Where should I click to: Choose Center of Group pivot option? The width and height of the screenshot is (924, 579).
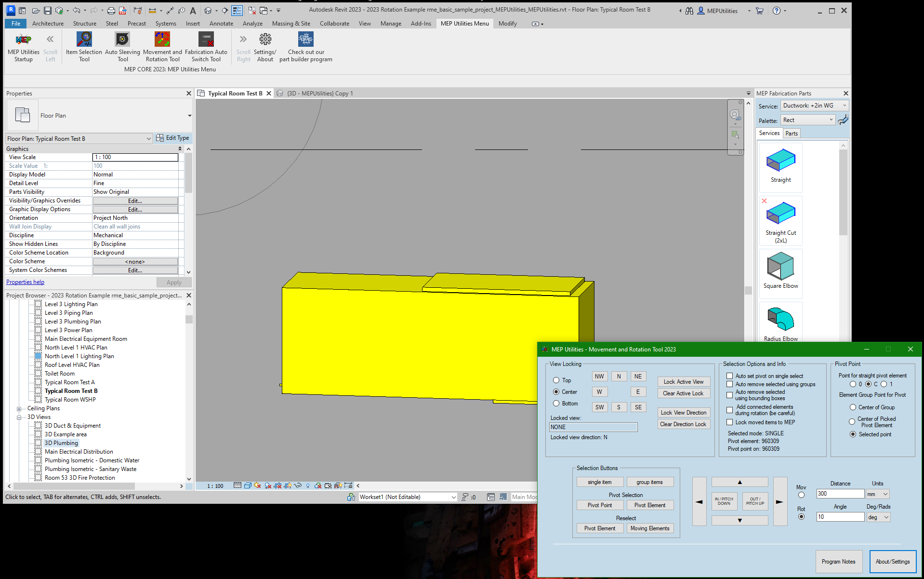(x=853, y=407)
